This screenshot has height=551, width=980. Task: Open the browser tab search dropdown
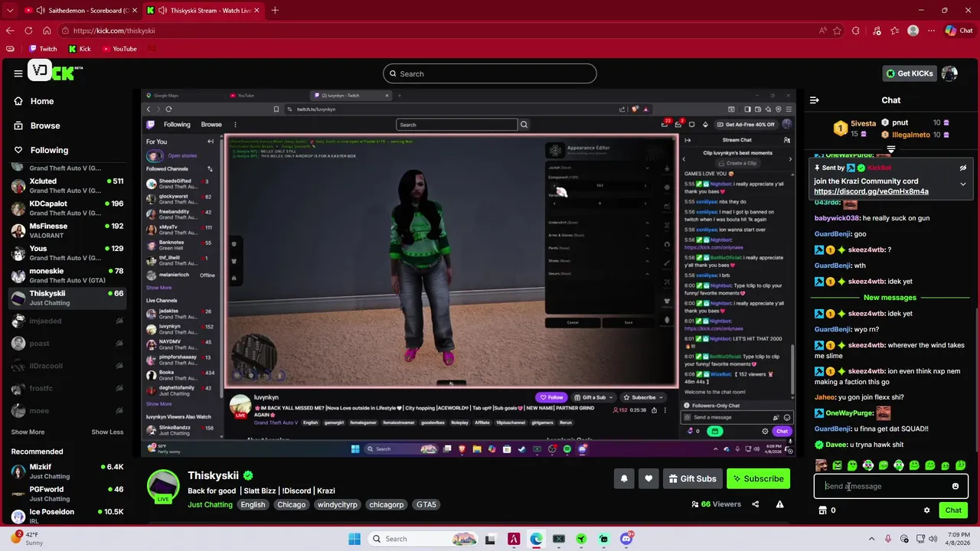(x=10, y=10)
